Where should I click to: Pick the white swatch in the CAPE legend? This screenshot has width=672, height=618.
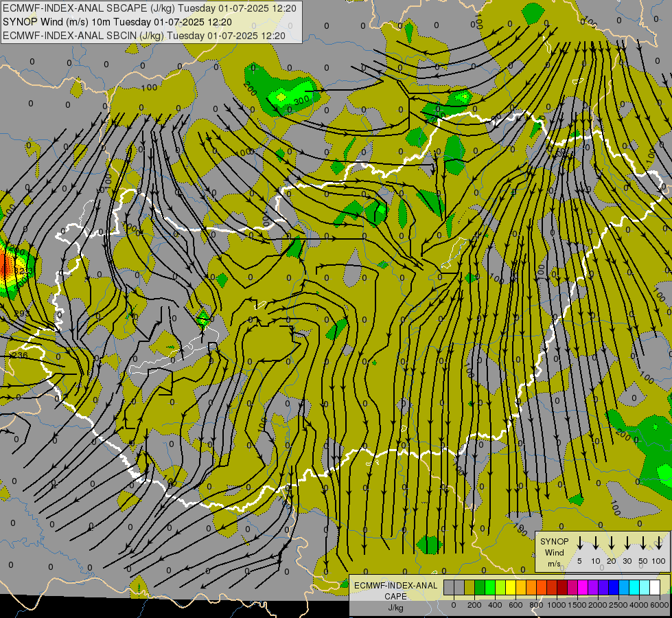(x=654, y=587)
